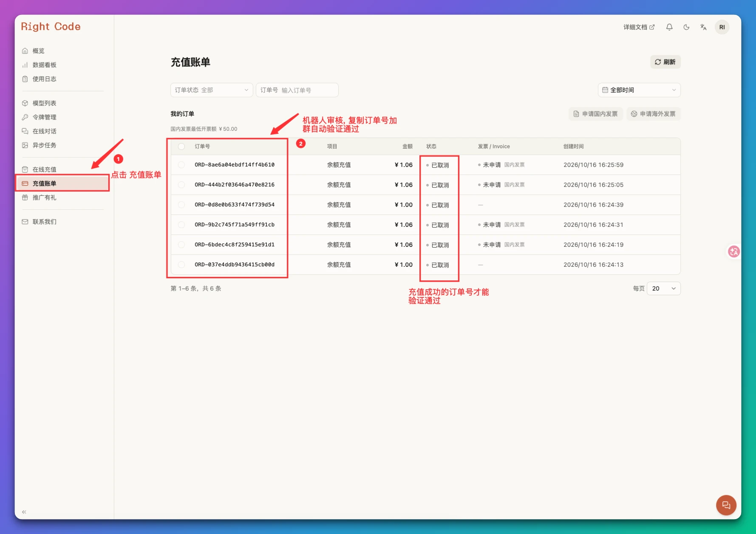The height and width of the screenshot is (534, 756).
Task: Click order number ORD-6bdec4c8f259415e91d1 text
Action: click(235, 245)
